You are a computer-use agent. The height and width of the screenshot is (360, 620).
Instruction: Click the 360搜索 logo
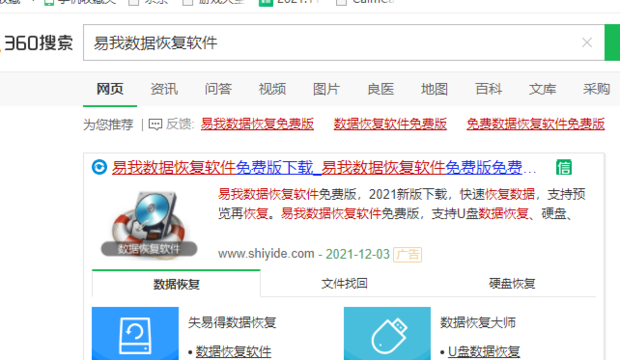pyautogui.click(x=38, y=43)
